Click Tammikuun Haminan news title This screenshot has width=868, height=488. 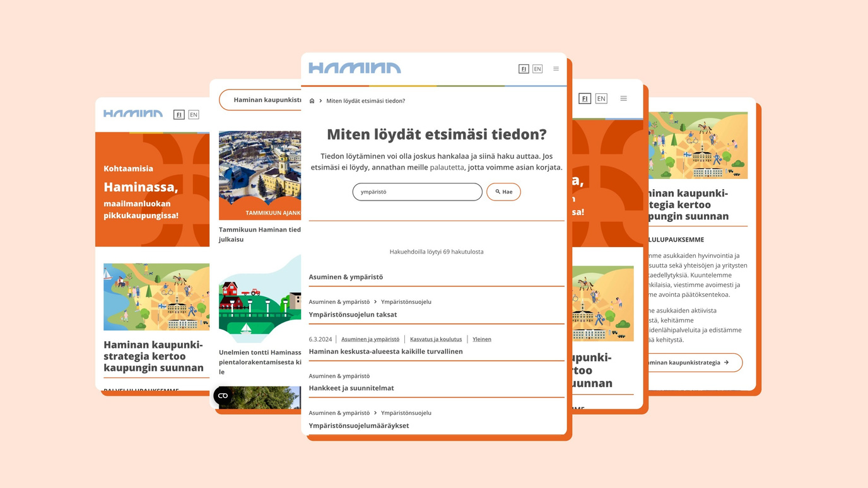coord(260,235)
